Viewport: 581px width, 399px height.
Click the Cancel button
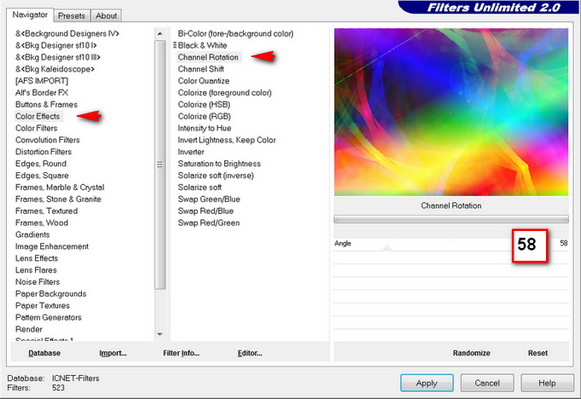tap(487, 383)
